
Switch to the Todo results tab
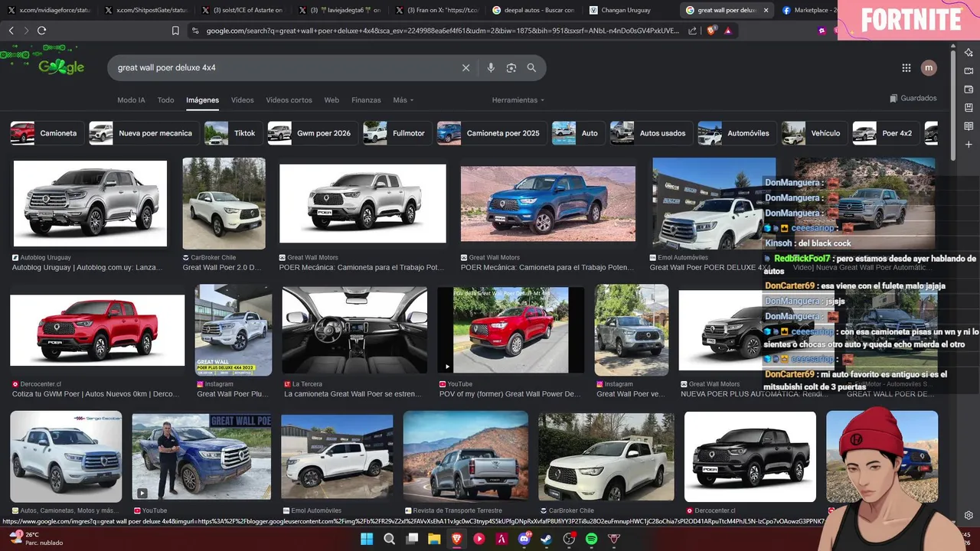[x=165, y=100]
